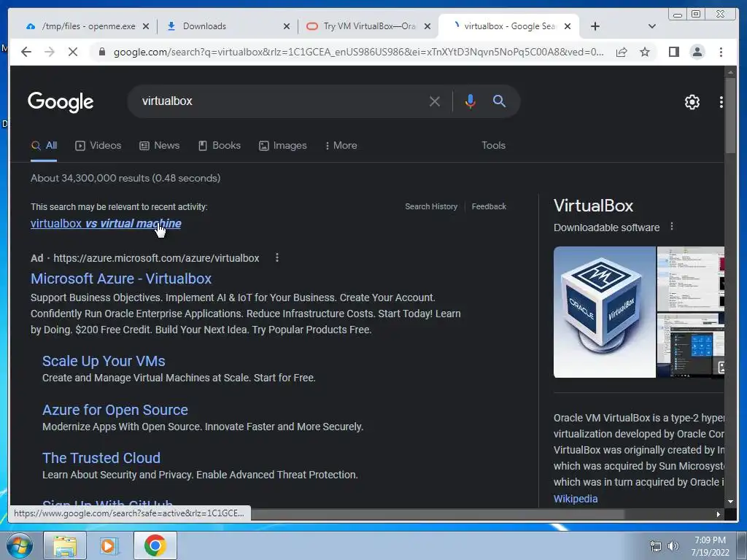The image size is (747, 560).
Task: Switch to Images results
Action: click(x=282, y=146)
